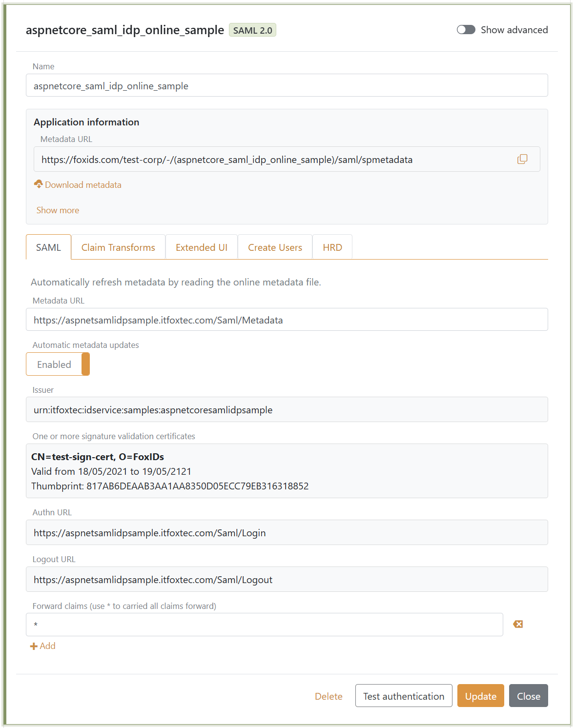Click the Application information heading
This screenshot has height=728, width=575.
pos(86,122)
